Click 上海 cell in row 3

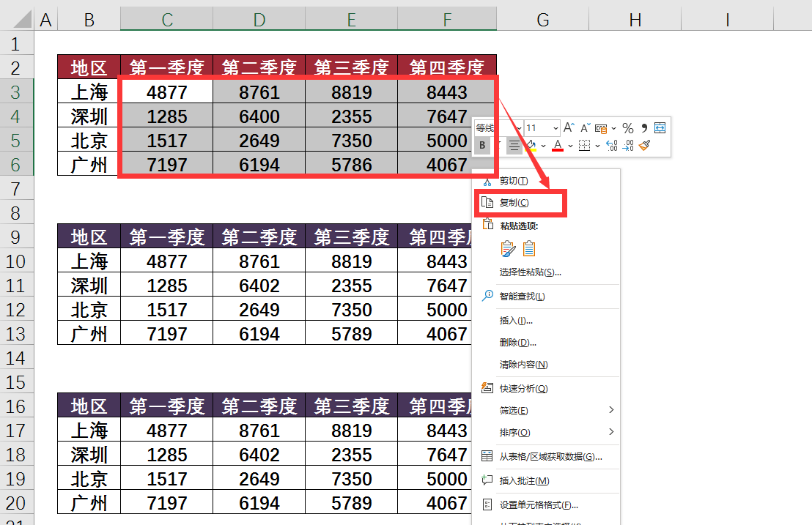click(x=89, y=92)
